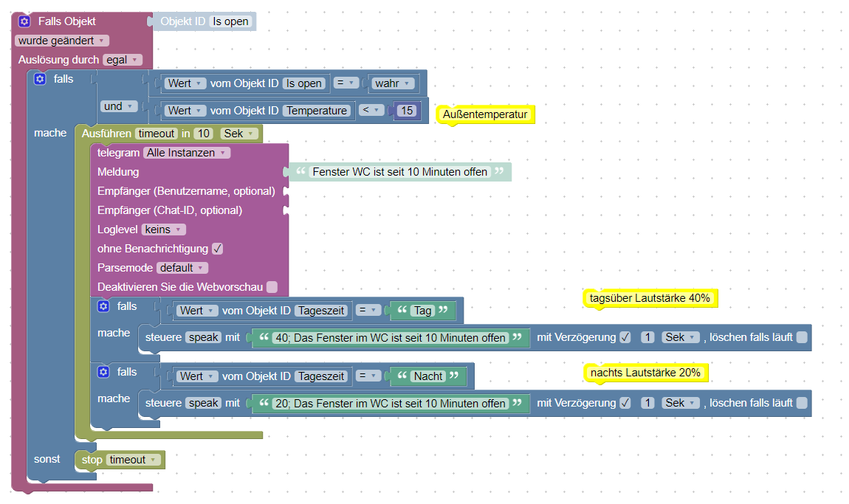Edit timeout name field in Ausführen block
Image resolution: width=849 pixels, height=504 pixels.
point(157,133)
